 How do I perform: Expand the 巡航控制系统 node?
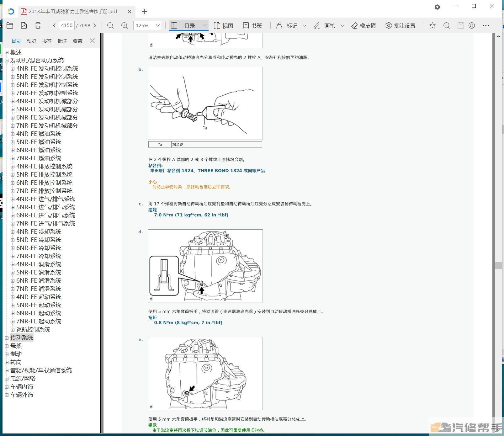tap(13, 330)
